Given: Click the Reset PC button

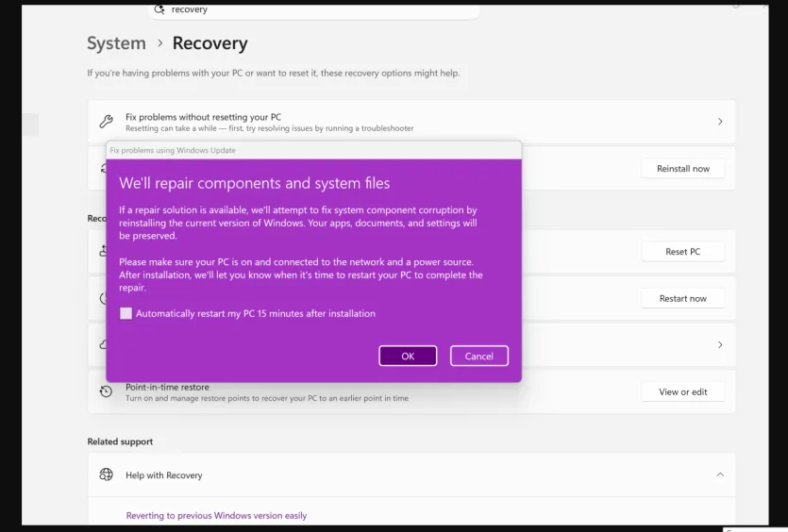Looking at the screenshot, I should click(x=683, y=252).
